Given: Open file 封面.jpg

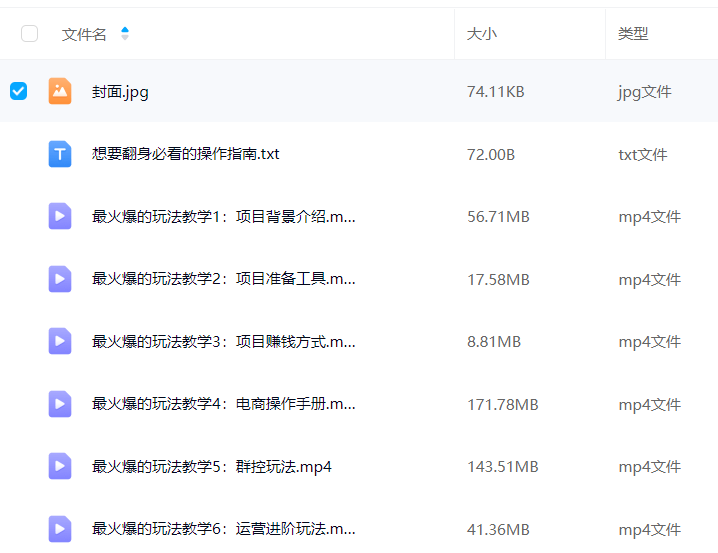Looking at the screenshot, I should 120,92.
